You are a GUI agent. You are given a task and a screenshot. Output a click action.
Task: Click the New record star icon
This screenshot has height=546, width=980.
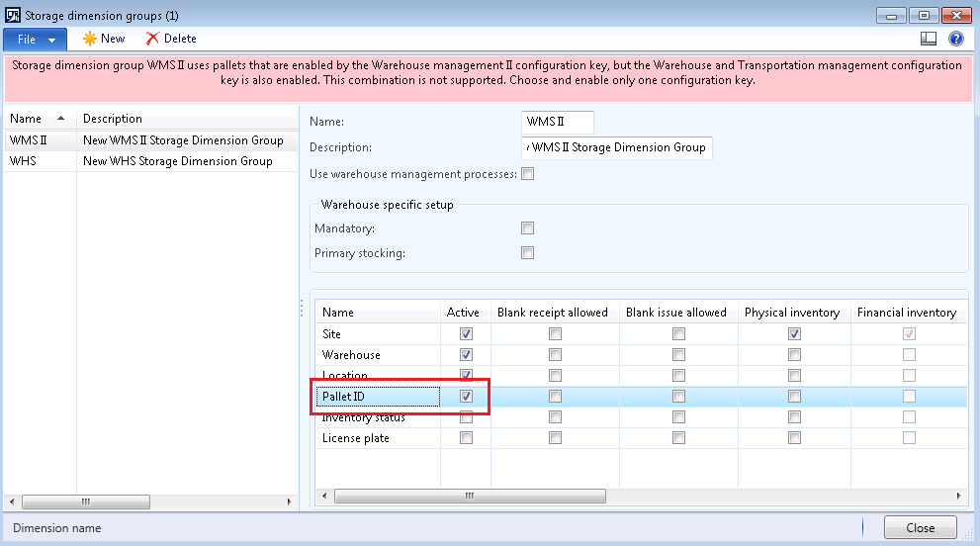pyautogui.click(x=90, y=39)
